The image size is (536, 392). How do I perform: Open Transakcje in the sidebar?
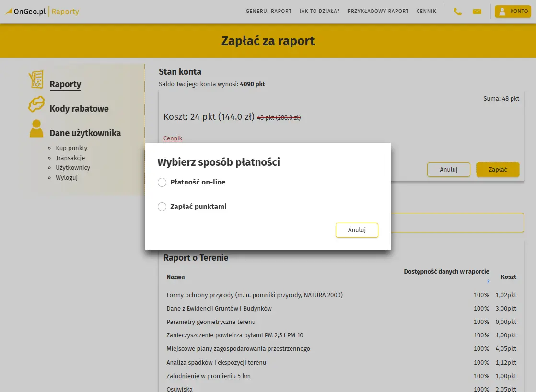(x=70, y=158)
